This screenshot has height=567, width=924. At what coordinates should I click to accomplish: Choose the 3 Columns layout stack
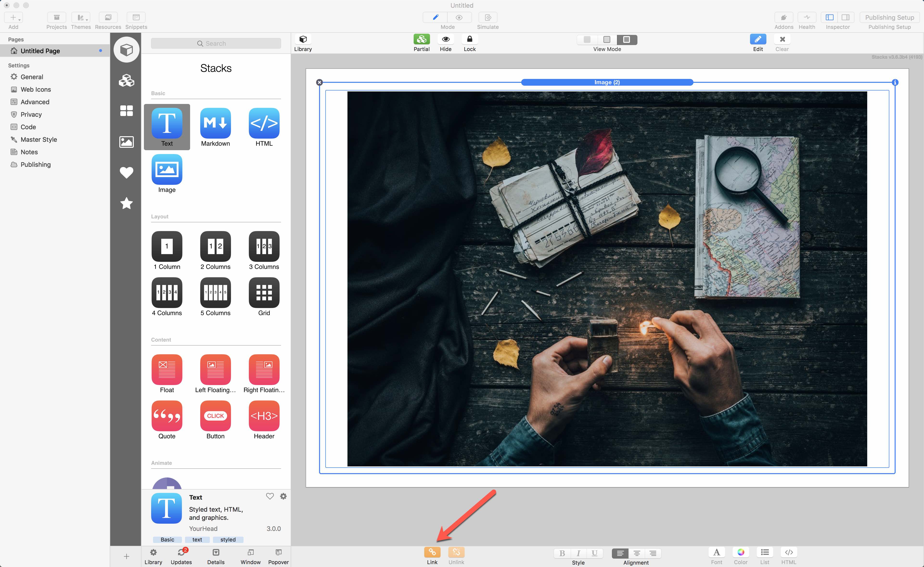(x=264, y=246)
